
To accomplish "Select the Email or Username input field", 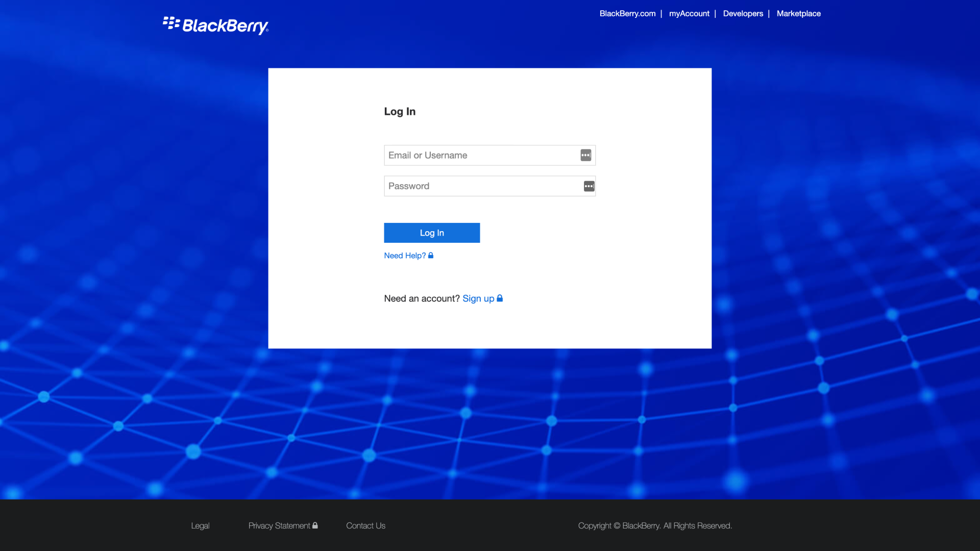I will pos(489,155).
